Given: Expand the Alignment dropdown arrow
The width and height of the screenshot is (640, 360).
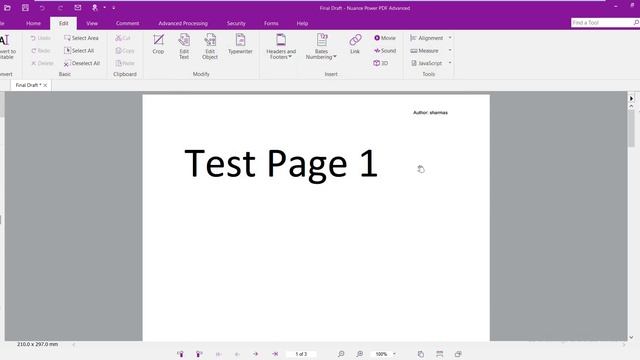Looking at the screenshot, I should tap(450, 38).
